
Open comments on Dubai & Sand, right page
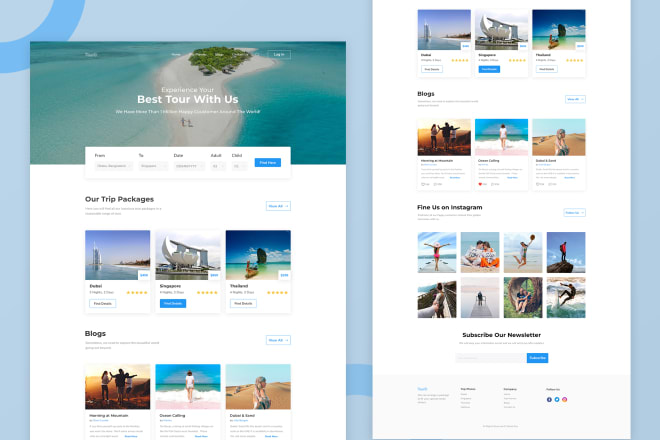point(550,184)
